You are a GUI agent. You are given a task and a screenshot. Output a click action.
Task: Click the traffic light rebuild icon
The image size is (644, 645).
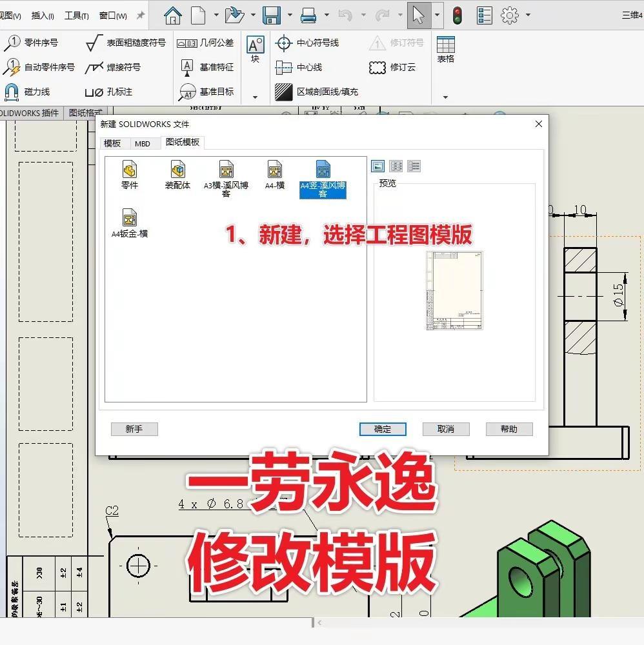457,15
